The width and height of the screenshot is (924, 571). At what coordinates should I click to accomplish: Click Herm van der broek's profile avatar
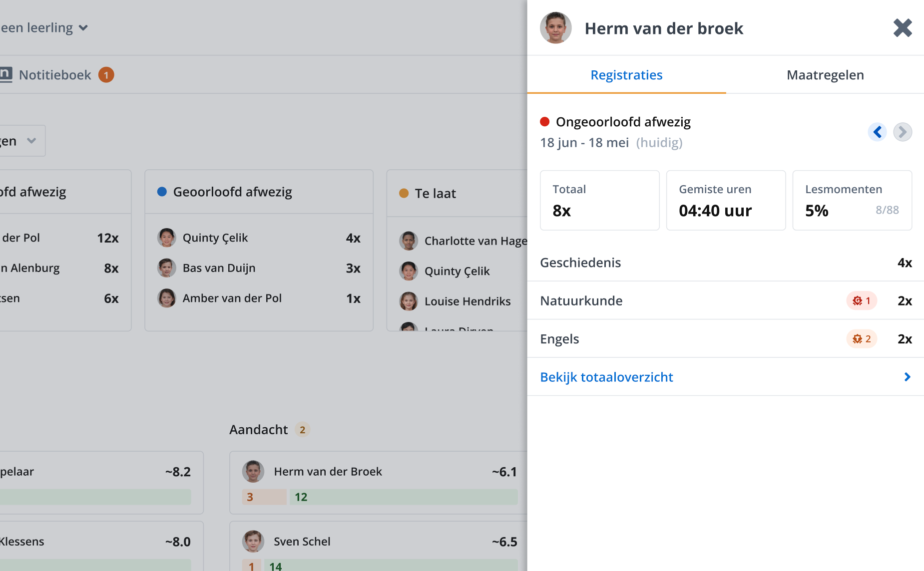click(x=555, y=28)
